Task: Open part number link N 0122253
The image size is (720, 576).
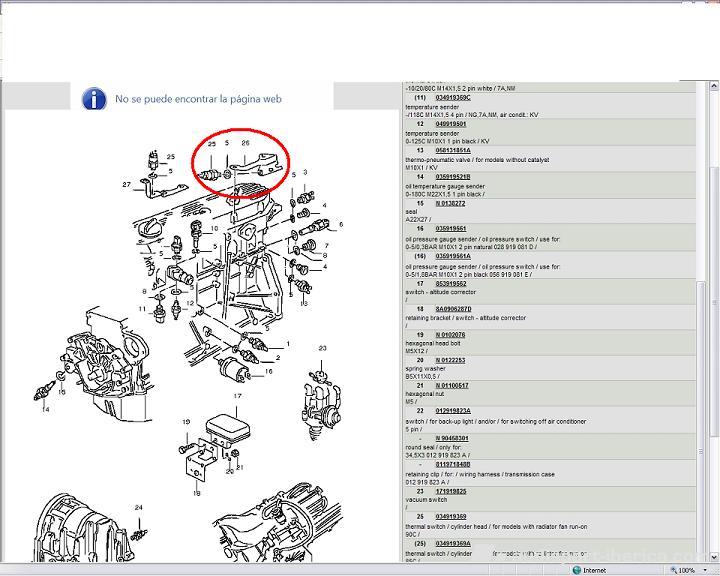Action: (x=450, y=360)
